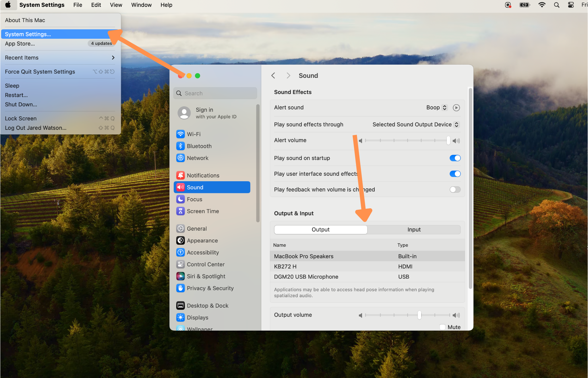Viewport: 588px width, 378px height.
Task: Choose About This Mac
Action: 60,20
